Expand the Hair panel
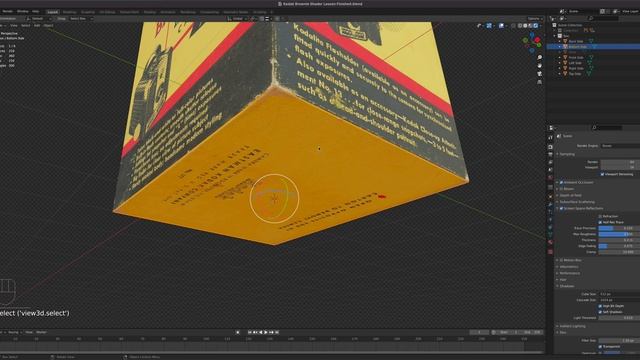640x360 pixels. point(562,280)
